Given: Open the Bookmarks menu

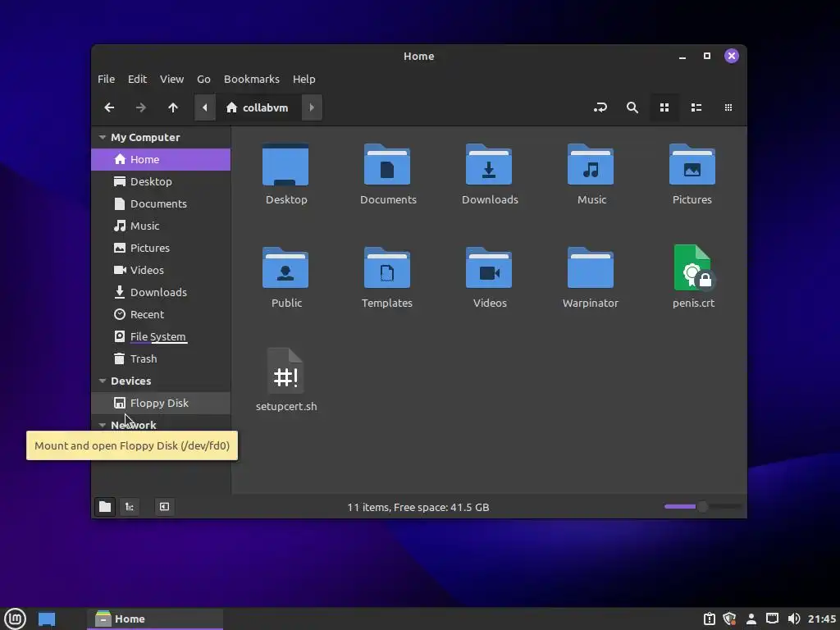Looking at the screenshot, I should coord(251,80).
